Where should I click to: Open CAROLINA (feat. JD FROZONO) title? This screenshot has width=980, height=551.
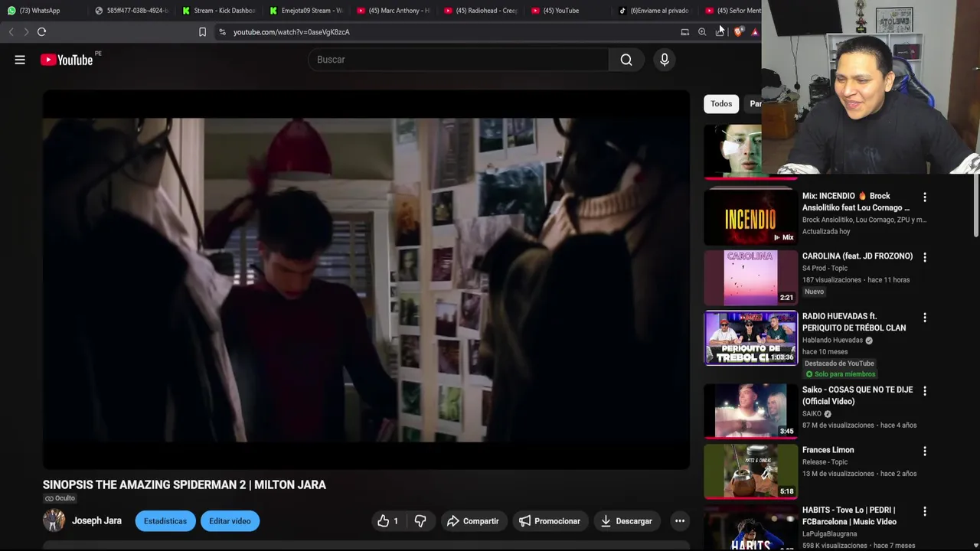pos(857,256)
